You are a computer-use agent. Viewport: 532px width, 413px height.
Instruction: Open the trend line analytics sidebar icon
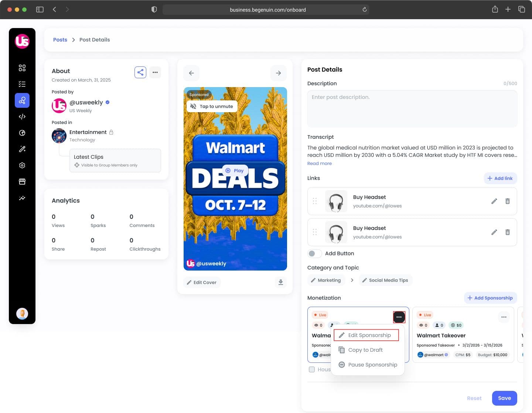pyautogui.click(x=22, y=198)
